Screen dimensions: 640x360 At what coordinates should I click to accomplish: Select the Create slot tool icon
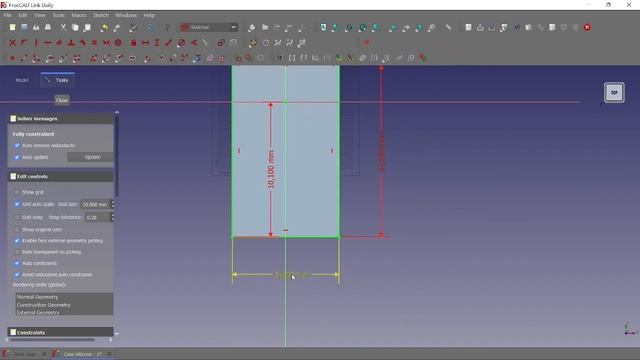(132, 58)
